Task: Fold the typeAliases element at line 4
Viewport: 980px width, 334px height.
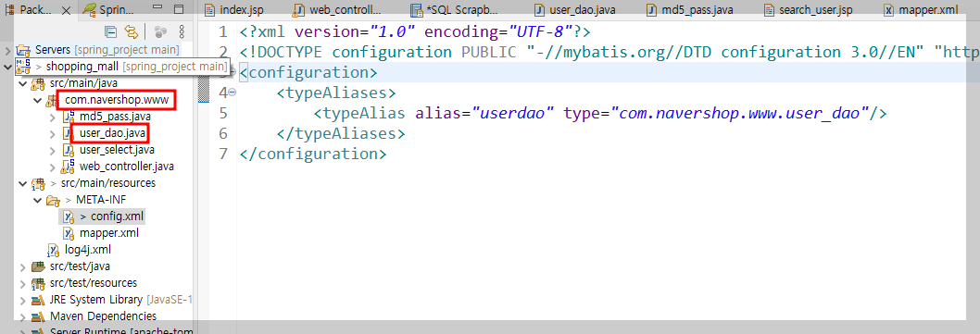Action: [x=232, y=93]
